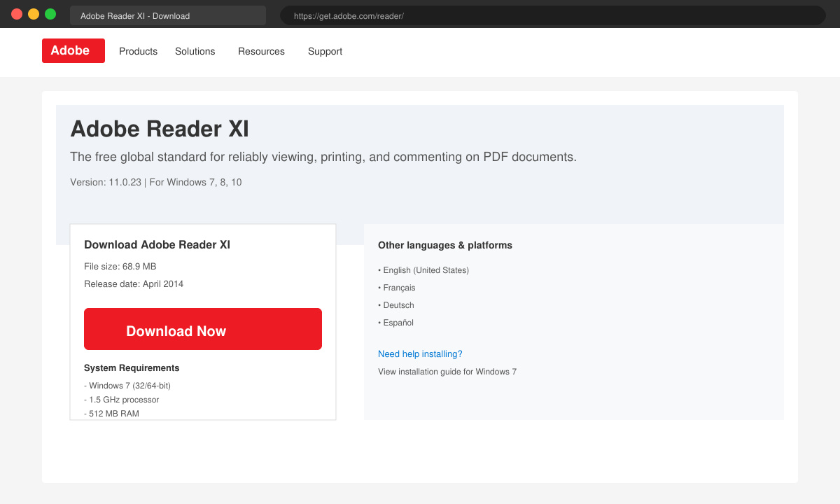Click the Adobe Reader XI page heading
This screenshot has width=840, height=504.
pos(160,129)
